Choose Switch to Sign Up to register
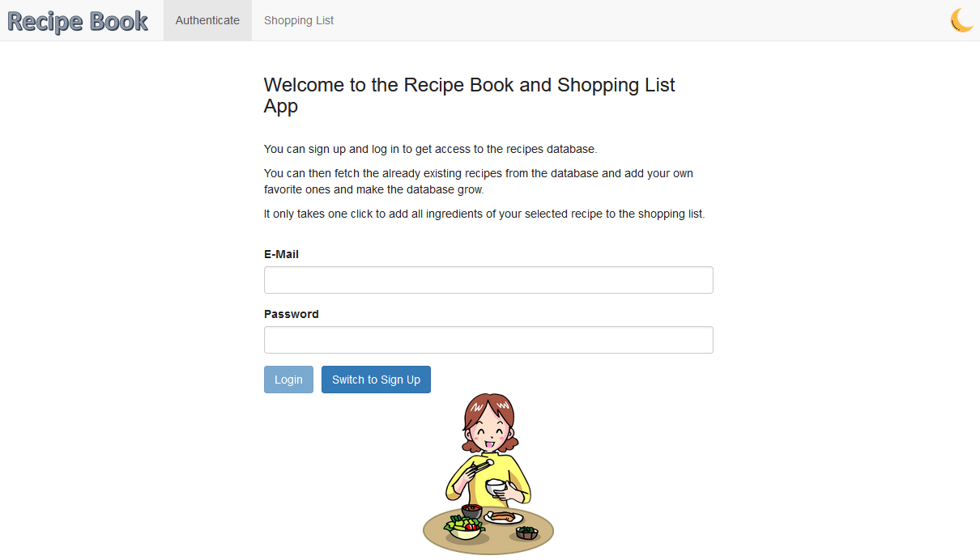 pos(376,379)
